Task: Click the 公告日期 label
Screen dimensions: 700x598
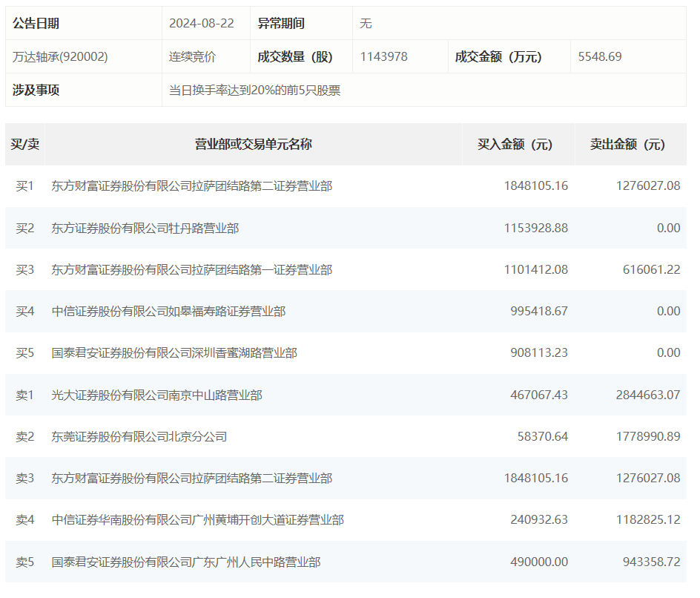Action: tap(36, 23)
